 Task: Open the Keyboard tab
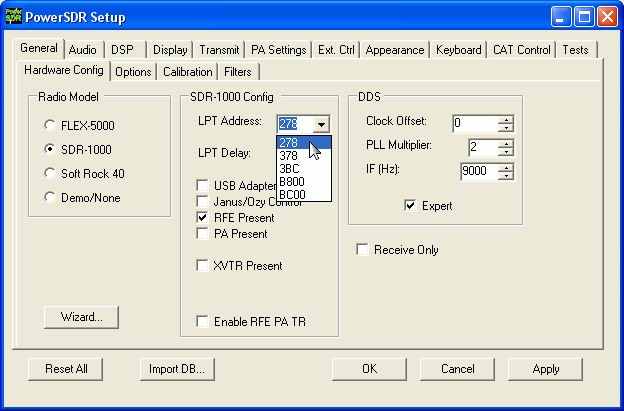[x=458, y=50]
